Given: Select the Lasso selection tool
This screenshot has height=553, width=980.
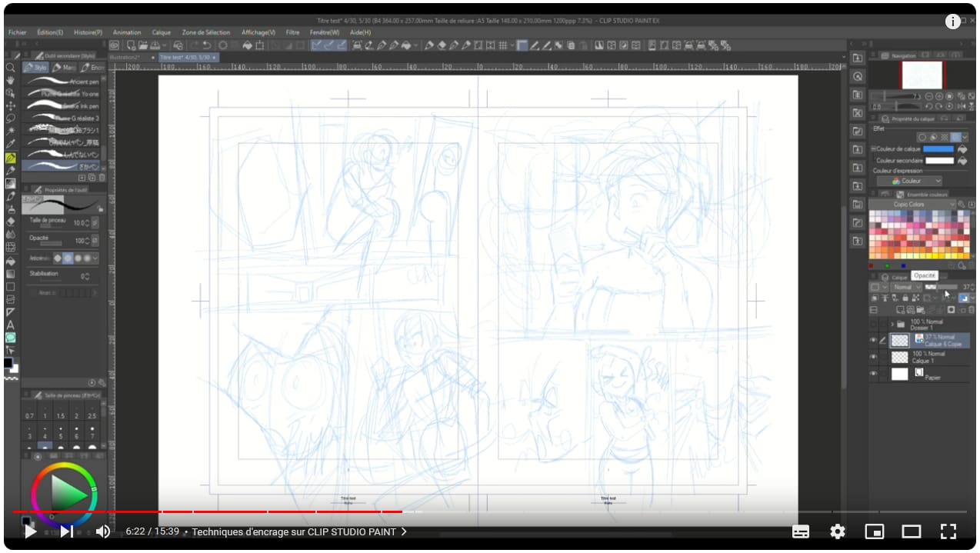Looking at the screenshot, I should click(11, 118).
